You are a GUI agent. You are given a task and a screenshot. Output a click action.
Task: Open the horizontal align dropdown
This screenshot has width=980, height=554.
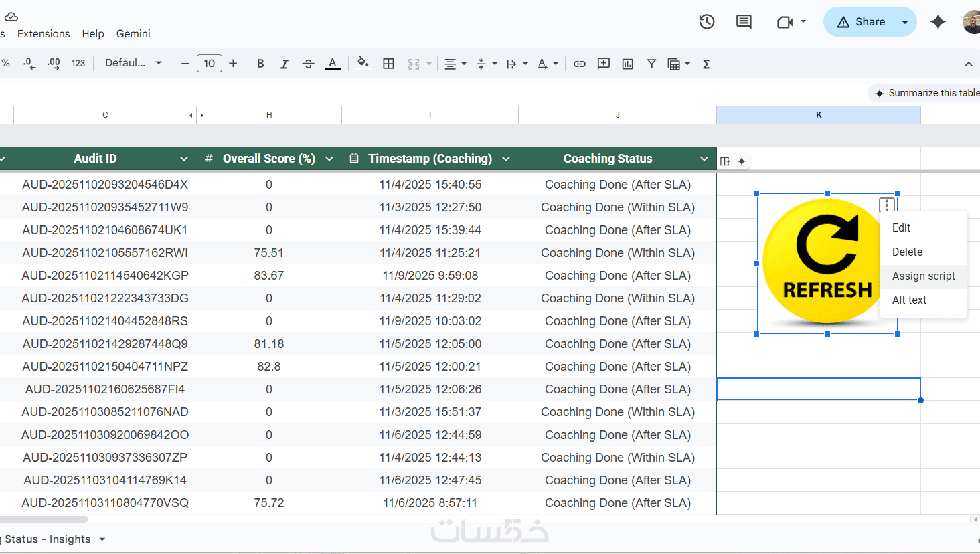pyautogui.click(x=455, y=64)
